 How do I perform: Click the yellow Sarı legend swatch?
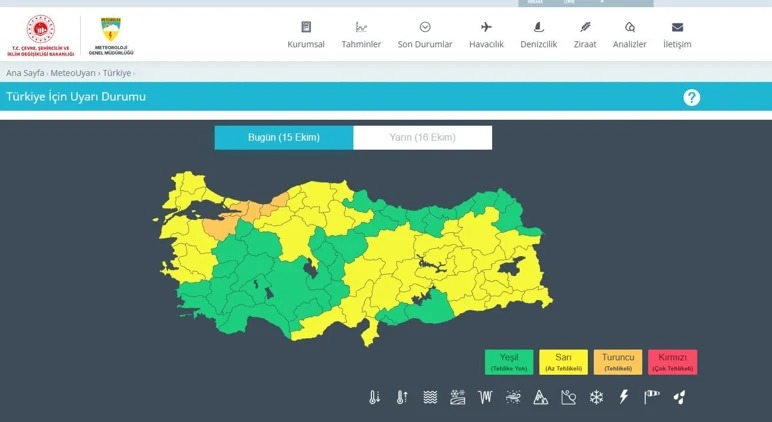pos(563,362)
